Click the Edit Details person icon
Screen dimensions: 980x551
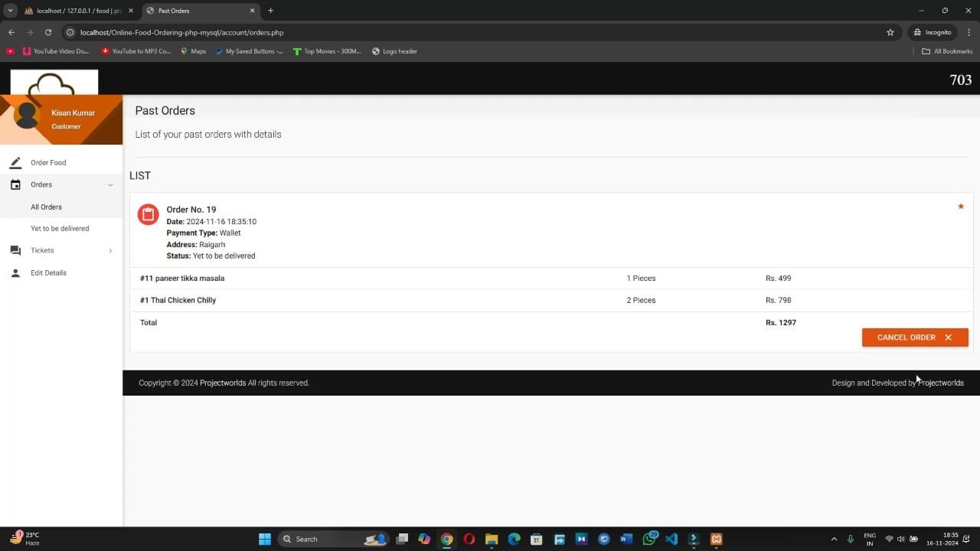pos(15,273)
